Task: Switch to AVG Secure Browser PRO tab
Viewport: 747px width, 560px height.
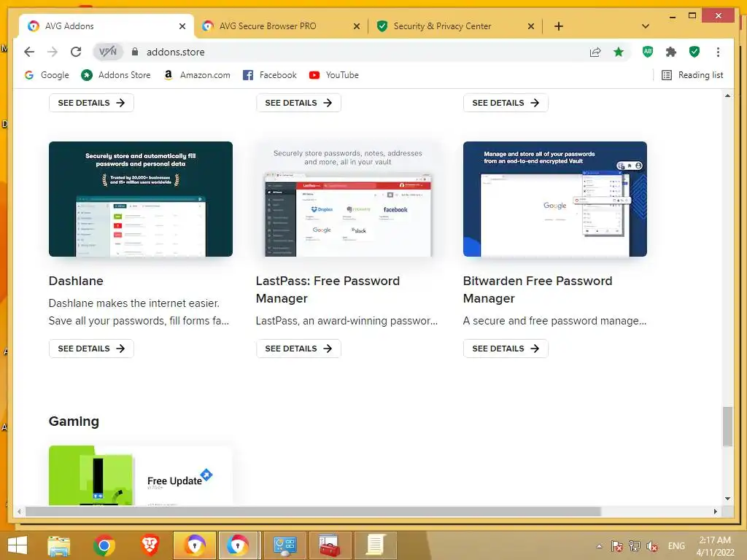Action: (x=281, y=26)
